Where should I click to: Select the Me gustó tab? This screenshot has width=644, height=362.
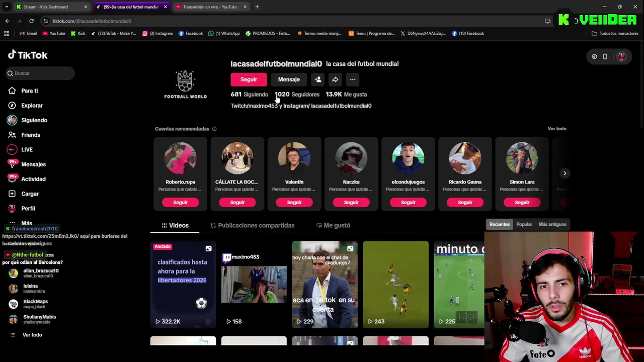coord(333,225)
